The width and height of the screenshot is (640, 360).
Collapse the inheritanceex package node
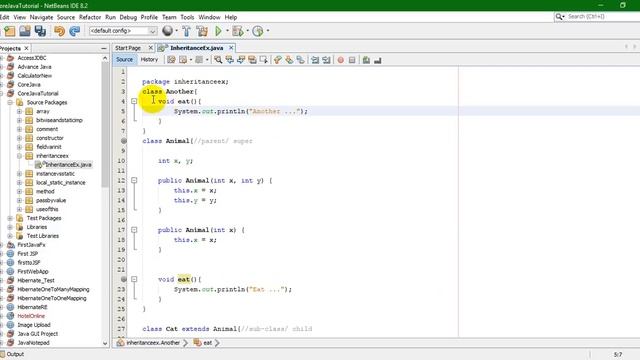[x=19, y=156]
